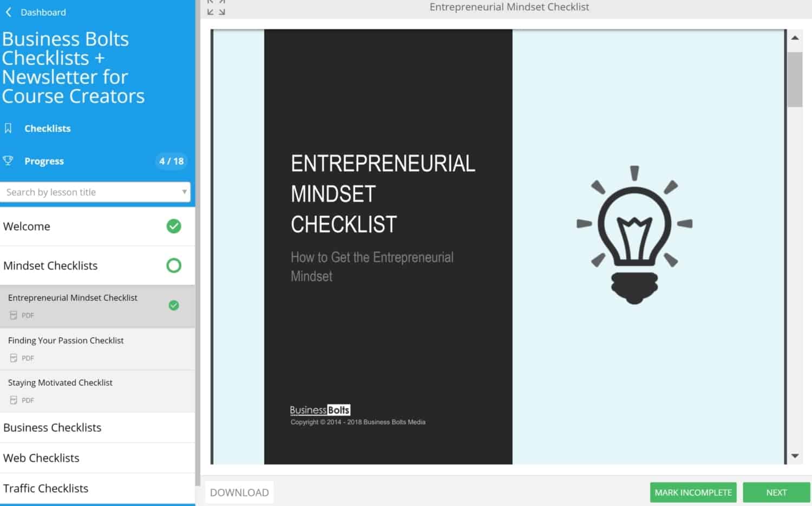Viewport: 812px width, 506px height.
Task: Click the fullscreen expand arrows icon
Action: [216, 7]
